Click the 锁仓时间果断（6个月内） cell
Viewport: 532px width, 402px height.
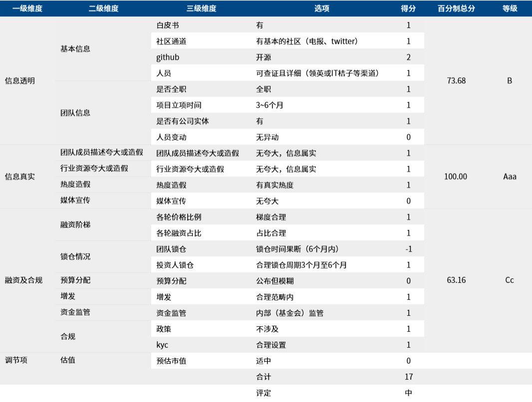pos(297,249)
